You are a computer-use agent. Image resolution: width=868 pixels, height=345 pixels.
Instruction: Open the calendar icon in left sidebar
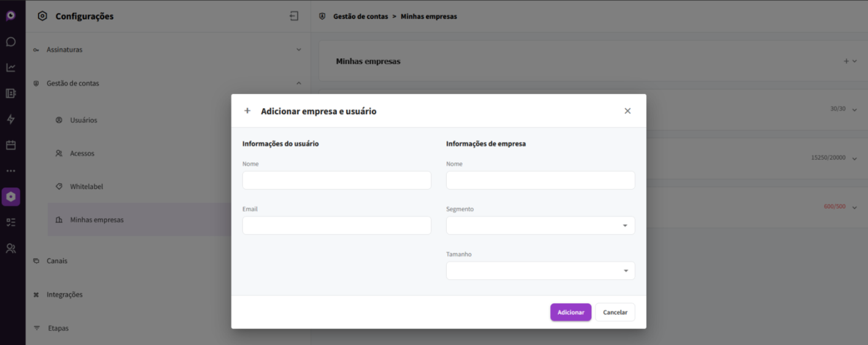[x=11, y=145]
